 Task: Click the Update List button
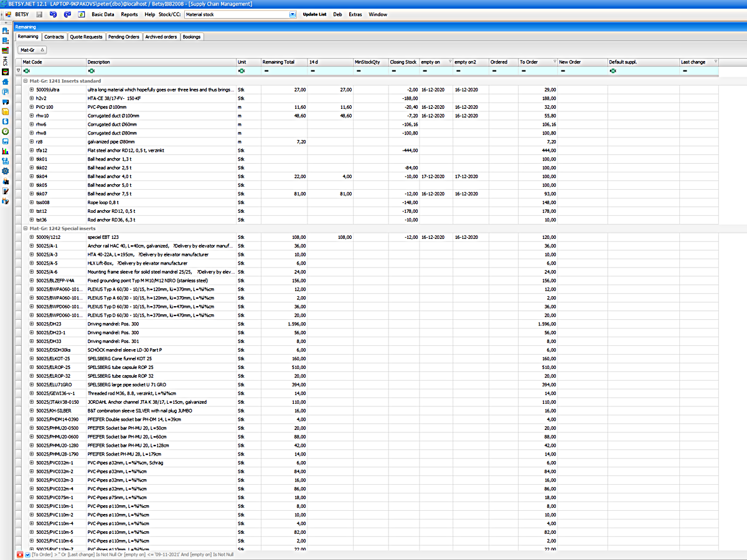pos(314,14)
